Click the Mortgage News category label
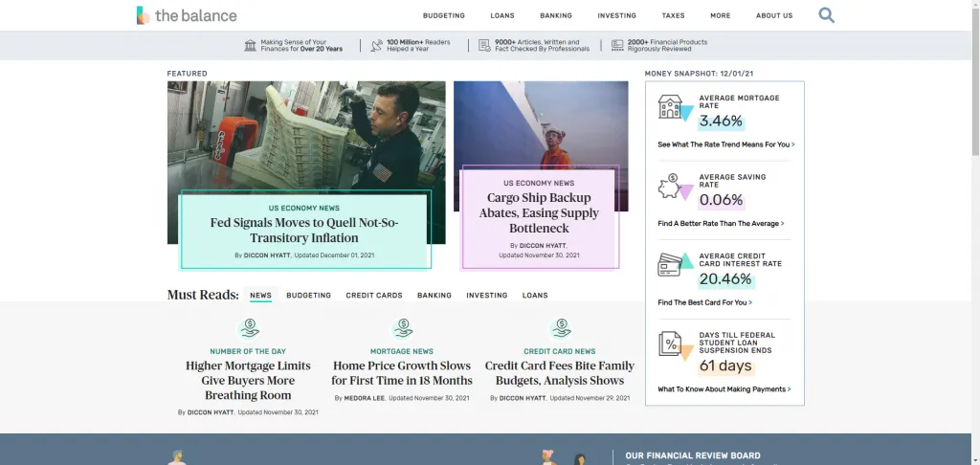Screen dimensions: 980x465 click(x=402, y=351)
